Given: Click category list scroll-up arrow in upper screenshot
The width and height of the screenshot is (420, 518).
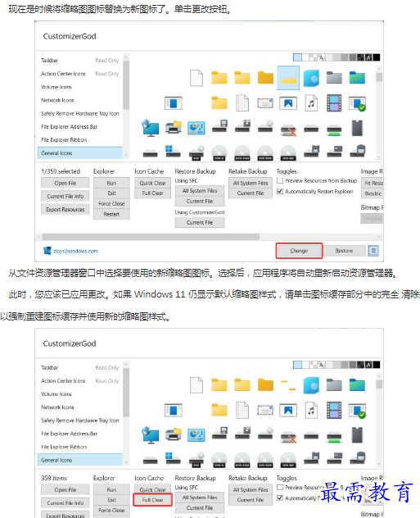Looking at the screenshot, I should pyautogui.click(x=126, y=57).
